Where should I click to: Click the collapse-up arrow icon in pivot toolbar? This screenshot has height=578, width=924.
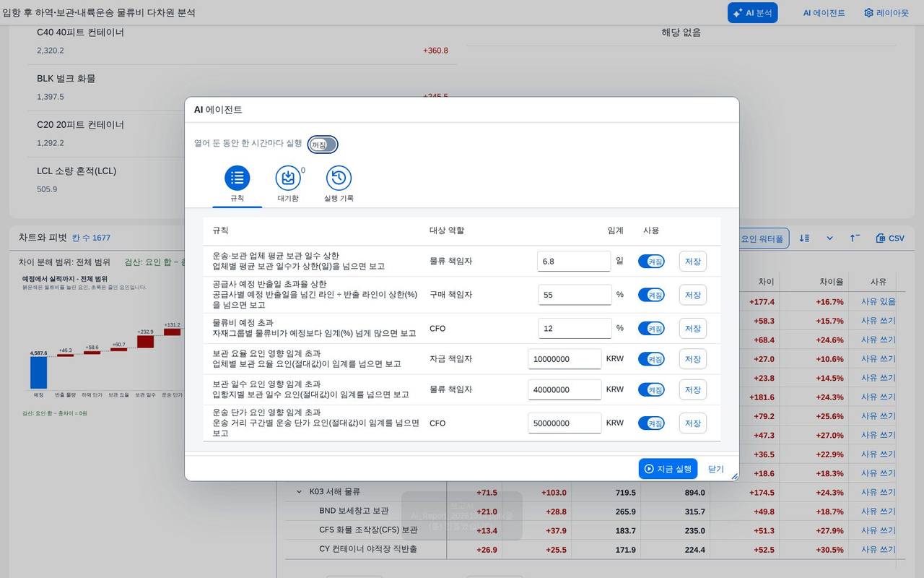coord(855,238)
